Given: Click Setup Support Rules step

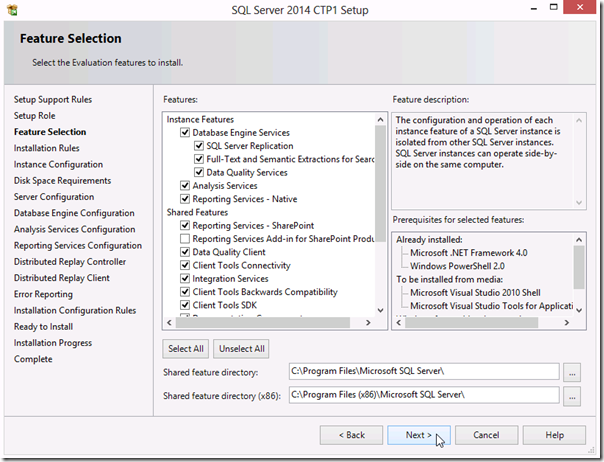Looking at the screenshot, I should (53, 99).
